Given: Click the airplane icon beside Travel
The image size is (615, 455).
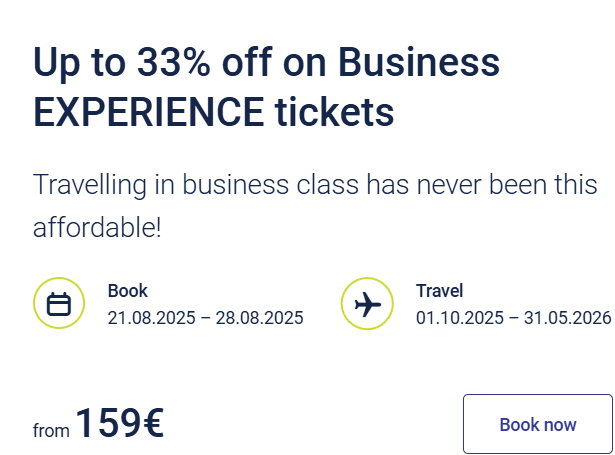Looking at the screenshot, I should (x=367, y=304).
